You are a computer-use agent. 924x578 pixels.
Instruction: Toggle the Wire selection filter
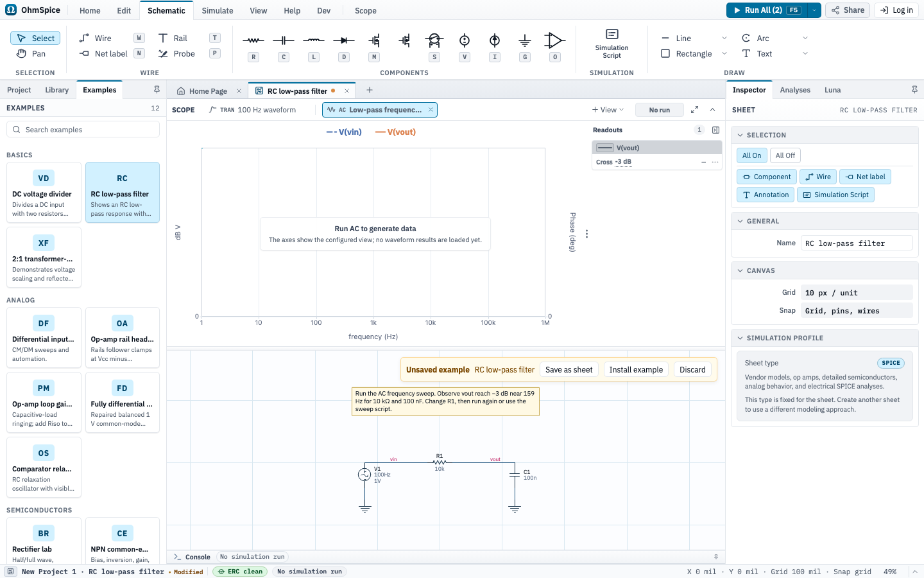coord(818,177)
